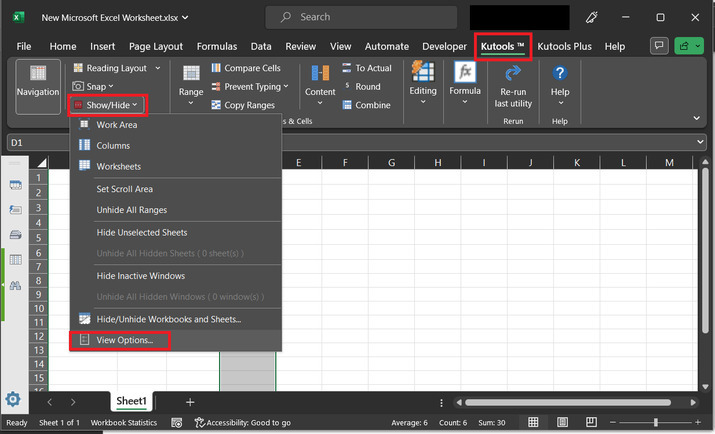Click the Combine tool
This screenshot has height=434, width=715.
coord(367,105)
